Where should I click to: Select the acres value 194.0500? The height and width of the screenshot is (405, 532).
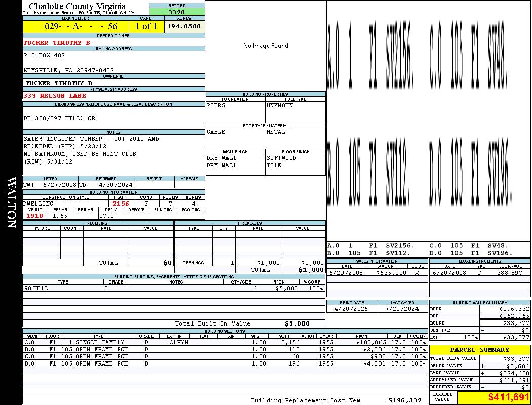click(184, 26)
